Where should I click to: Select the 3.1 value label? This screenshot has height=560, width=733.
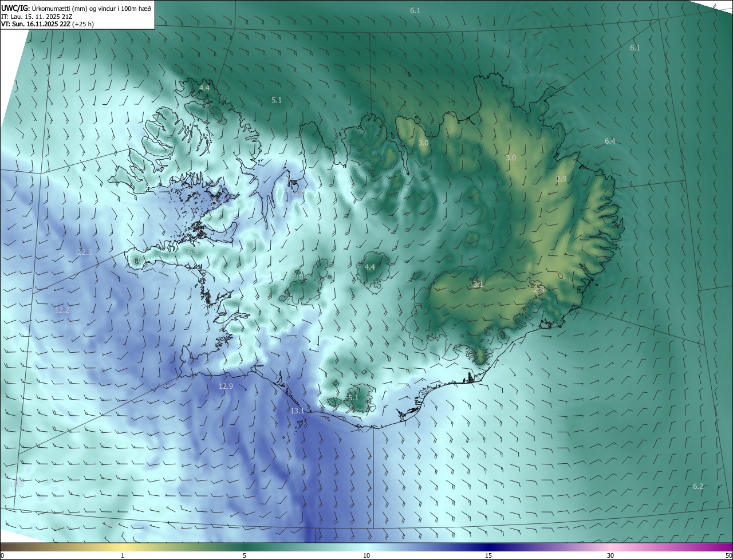point(478,283)
